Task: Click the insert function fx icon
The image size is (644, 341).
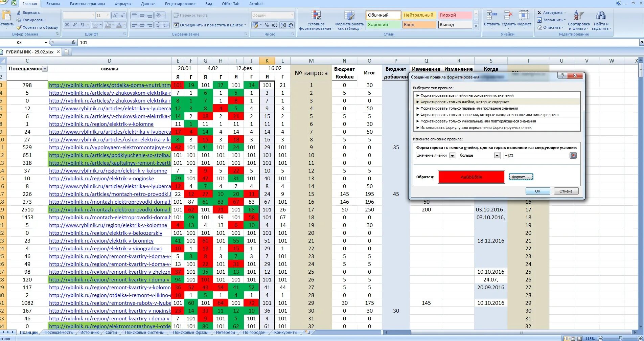Action: point(73,43)
